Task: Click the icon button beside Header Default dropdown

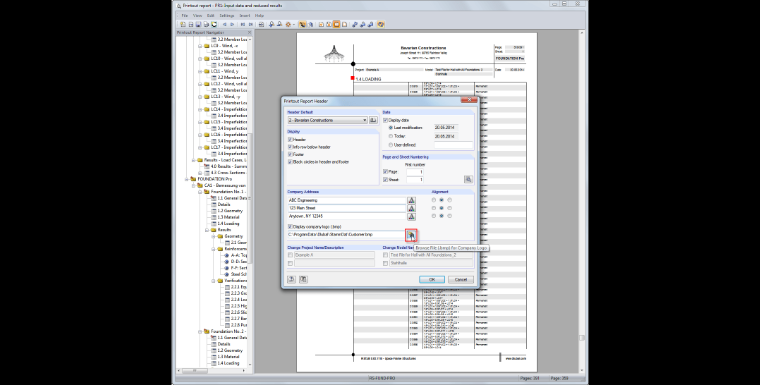Action: point(373,120)
